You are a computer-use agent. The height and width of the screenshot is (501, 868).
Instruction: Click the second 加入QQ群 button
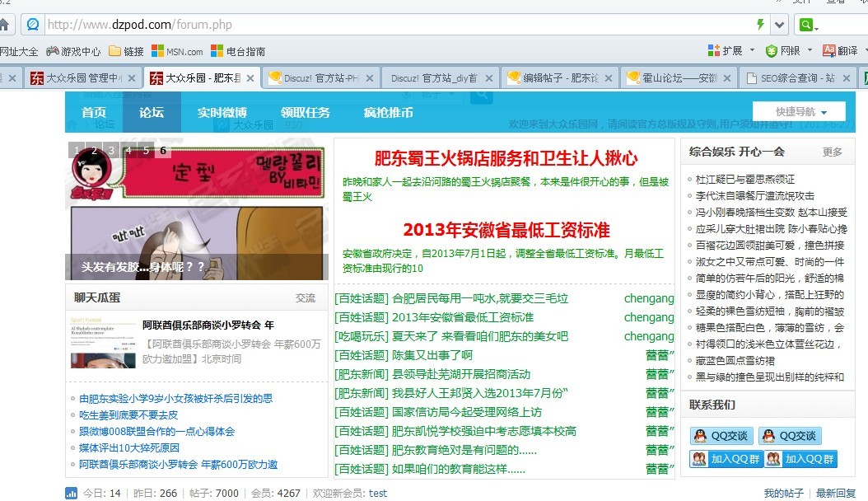coord(801,459)
